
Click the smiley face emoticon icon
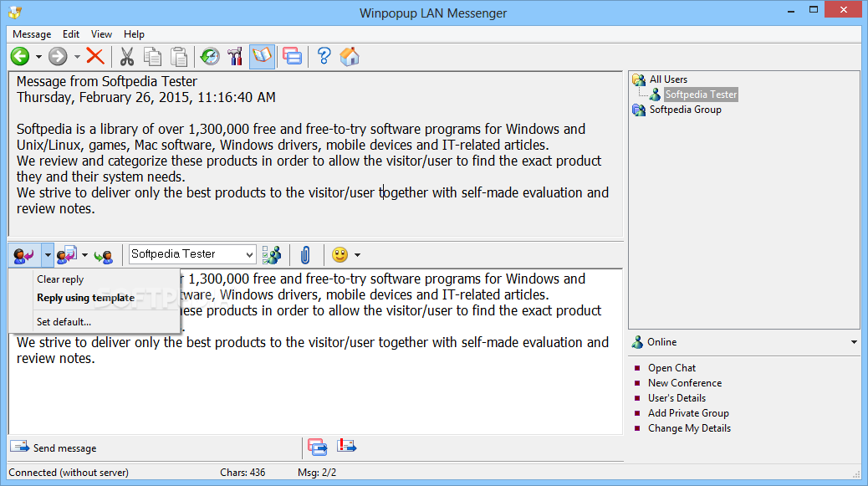340,254
